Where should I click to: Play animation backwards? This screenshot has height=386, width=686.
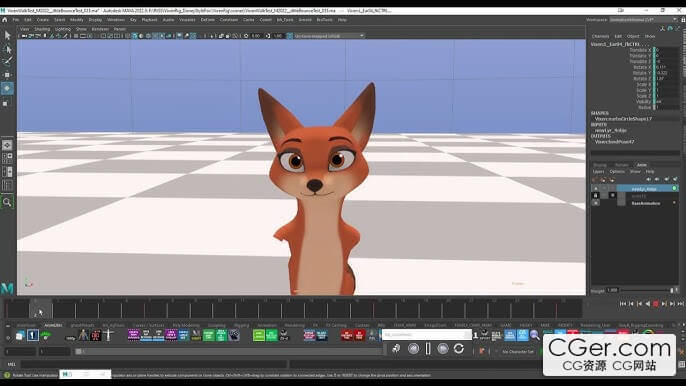pos(648,304)
